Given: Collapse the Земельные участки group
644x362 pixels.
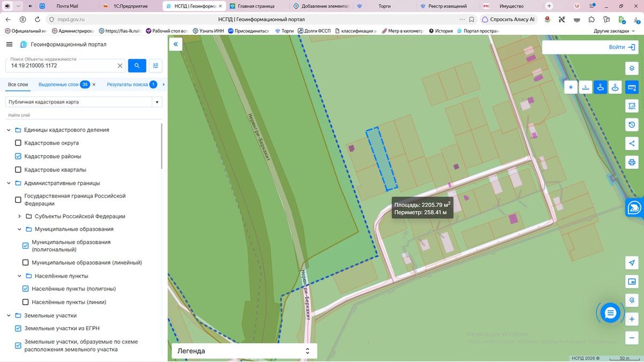Looking at the screenshot, I should point(9,315).
